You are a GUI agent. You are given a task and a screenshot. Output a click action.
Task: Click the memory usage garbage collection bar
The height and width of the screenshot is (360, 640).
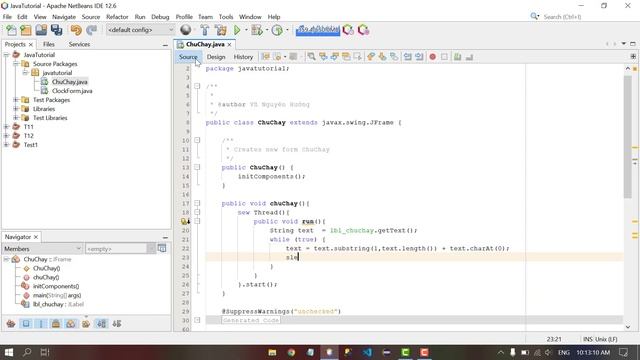(318, 30)
